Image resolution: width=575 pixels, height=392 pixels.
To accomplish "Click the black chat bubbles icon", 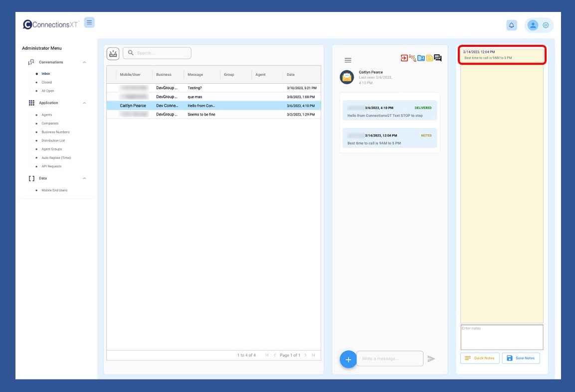I will 438,58.
